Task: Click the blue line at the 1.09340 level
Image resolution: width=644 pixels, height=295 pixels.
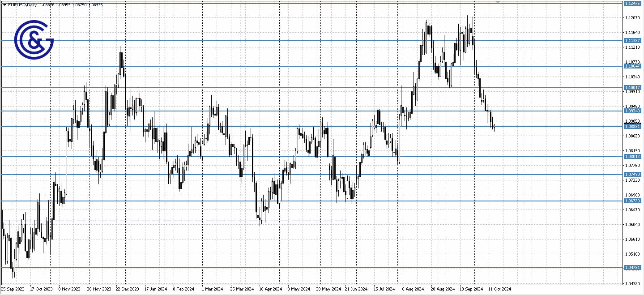Action: coord(269,111)
